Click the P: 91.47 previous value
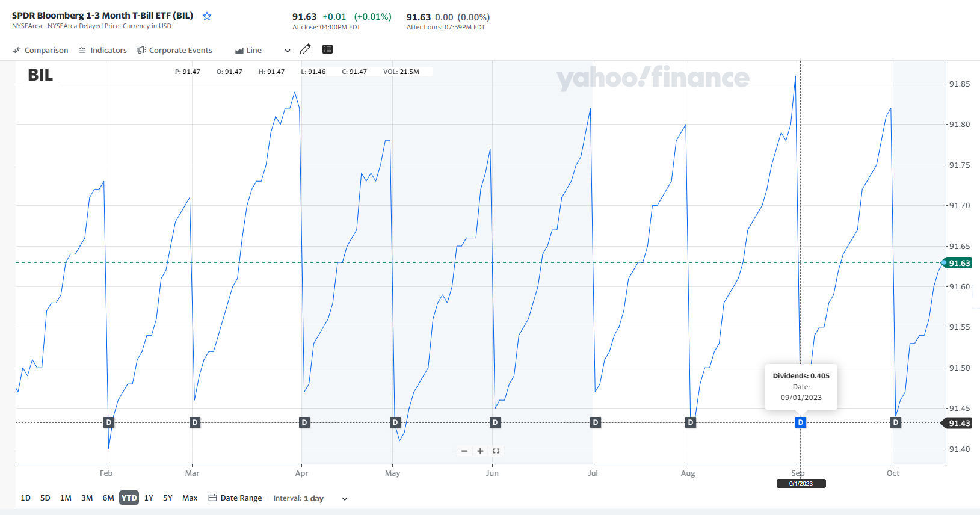 [188, 72]
